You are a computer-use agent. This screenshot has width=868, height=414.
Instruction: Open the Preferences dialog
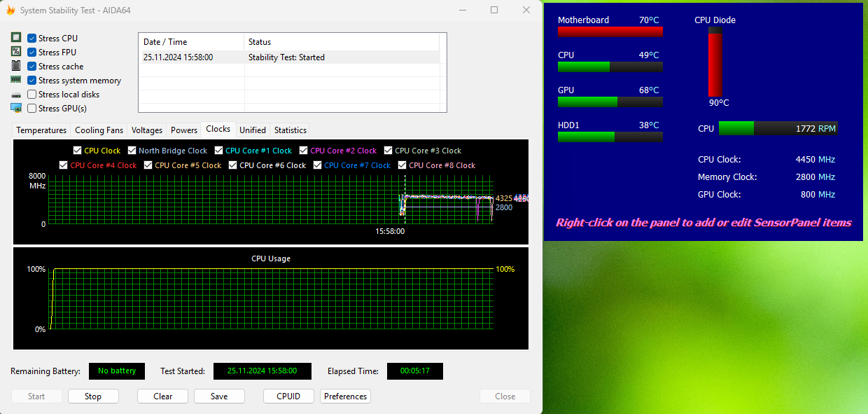pyautogui.click(x=346, y=396)
